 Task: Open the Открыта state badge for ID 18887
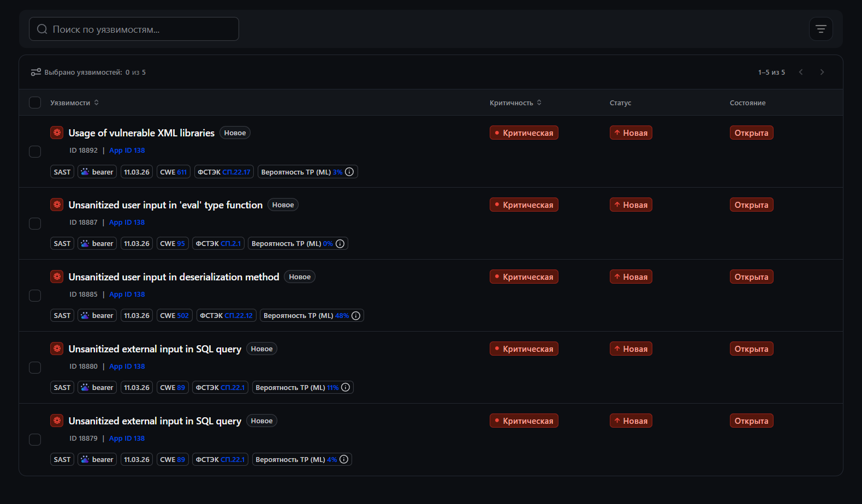pos(752,205)
